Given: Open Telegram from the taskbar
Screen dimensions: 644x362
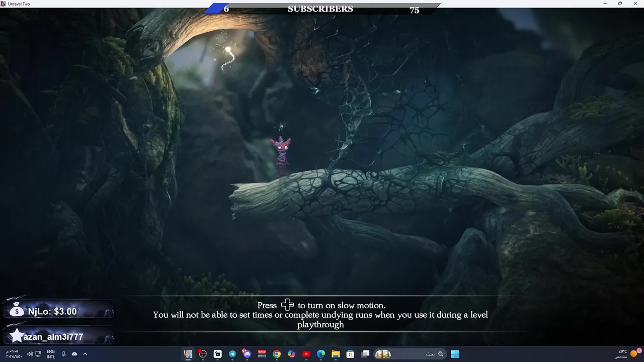Looking at the screenshot, I should (x=232, y=354).
